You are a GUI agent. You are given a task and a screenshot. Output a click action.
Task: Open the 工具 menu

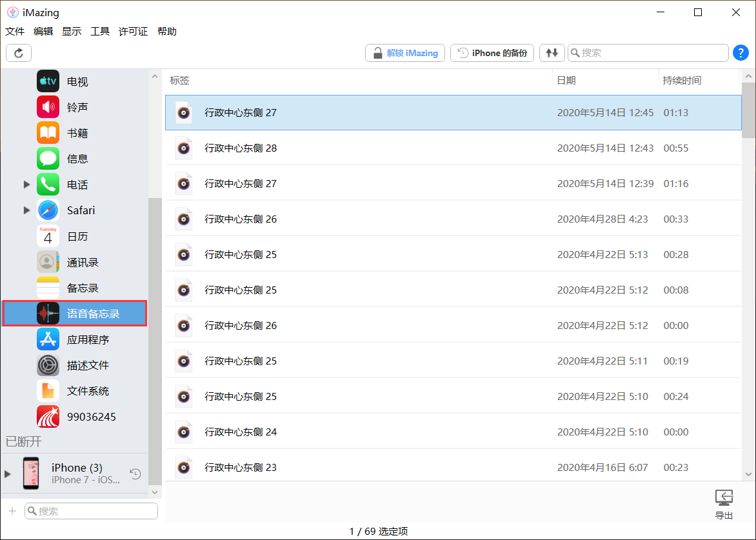point(100,31)
